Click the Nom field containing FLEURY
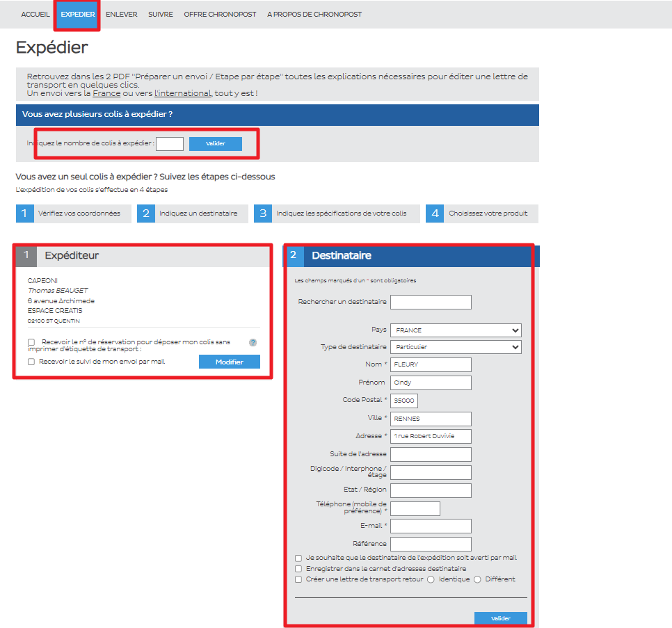Viewport: 672px width, 628px height. click(x=431, y=364)
